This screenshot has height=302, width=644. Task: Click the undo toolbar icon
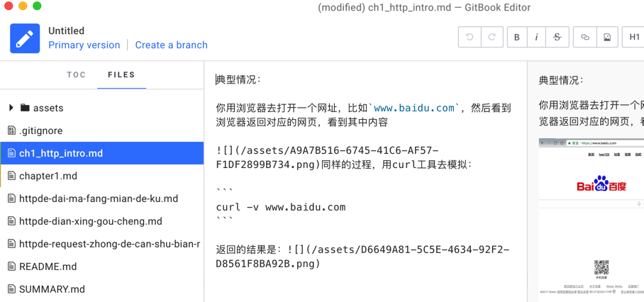pyautogui.click(x=470, y=38)
